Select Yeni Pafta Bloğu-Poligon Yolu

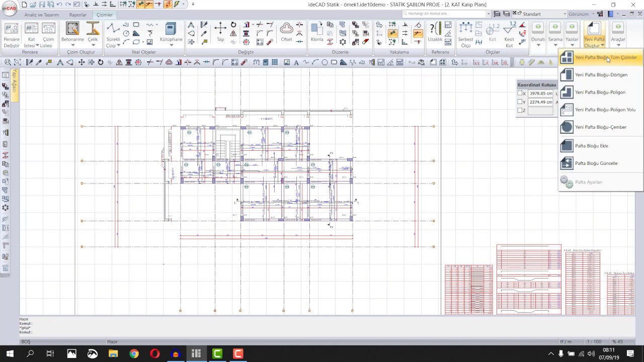click(601, 110)
